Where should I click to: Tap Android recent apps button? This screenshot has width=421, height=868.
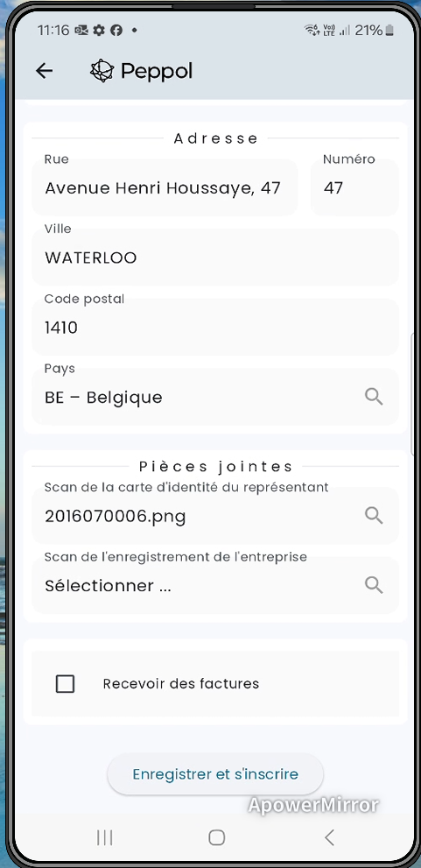coord(104,837)
